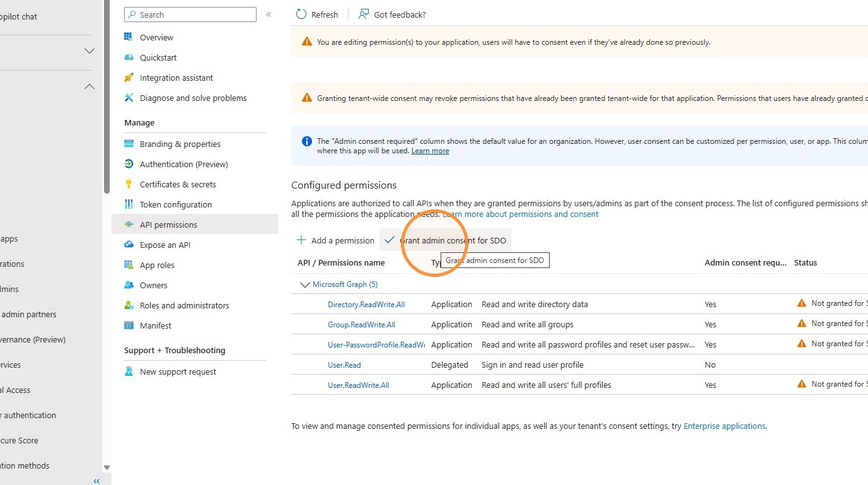Screen dimensions: 868x485
Task: Collapse the app menu with the double chevron beside Search
Action: [x=269, y=15]
